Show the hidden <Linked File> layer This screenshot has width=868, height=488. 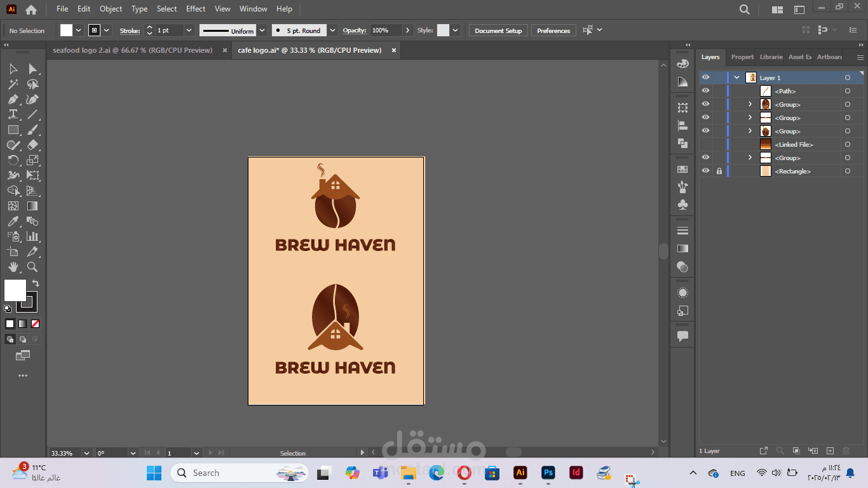705,144
